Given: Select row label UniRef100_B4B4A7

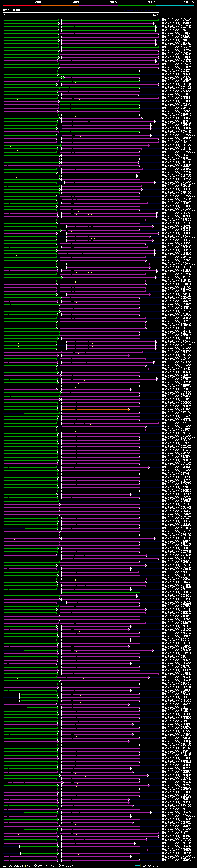Looking at the screenshot, I should coord(177,43).
